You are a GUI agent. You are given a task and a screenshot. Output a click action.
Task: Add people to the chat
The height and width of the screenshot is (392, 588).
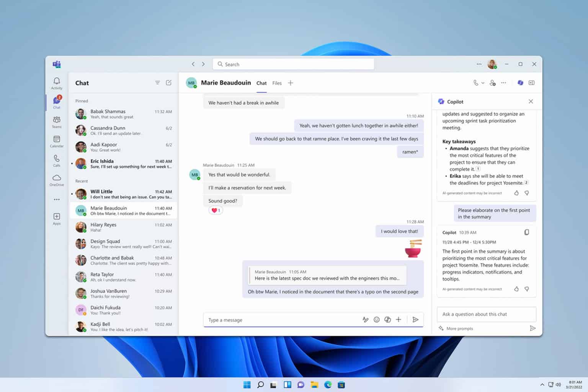[493, 83]
